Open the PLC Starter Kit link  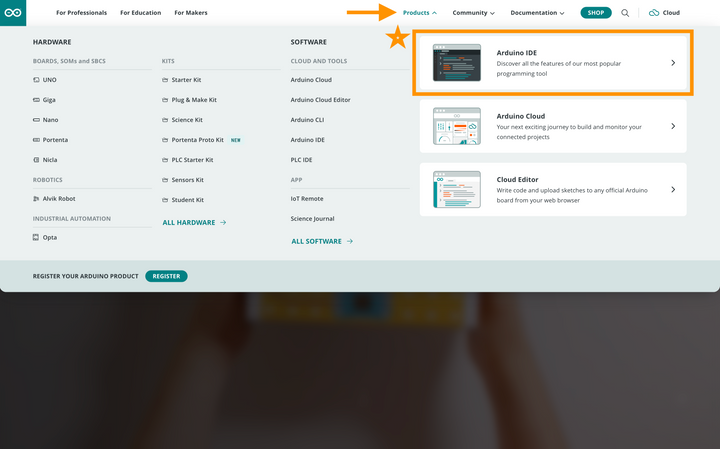tap(192, 160)
